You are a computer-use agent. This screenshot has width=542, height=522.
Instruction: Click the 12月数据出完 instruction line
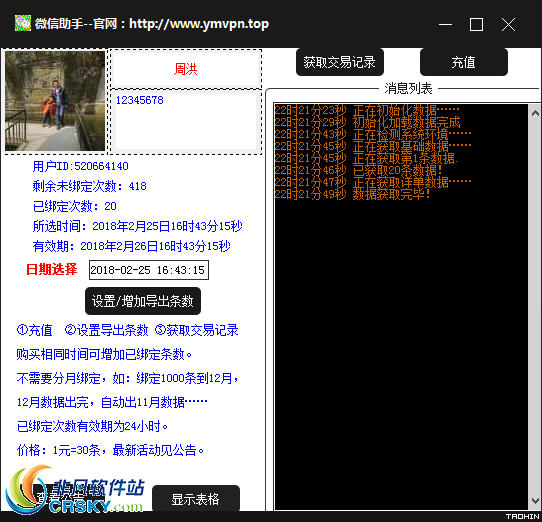click(x=112, y=402)
